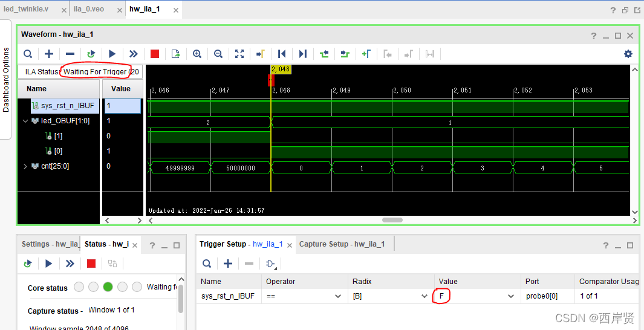Zoom fit the waveform view
Screen dimensions: 644x330
coord(239,54)
